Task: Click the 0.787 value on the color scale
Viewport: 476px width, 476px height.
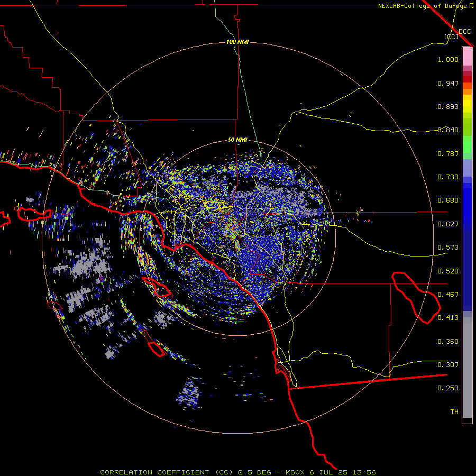Action: point(448,153)
